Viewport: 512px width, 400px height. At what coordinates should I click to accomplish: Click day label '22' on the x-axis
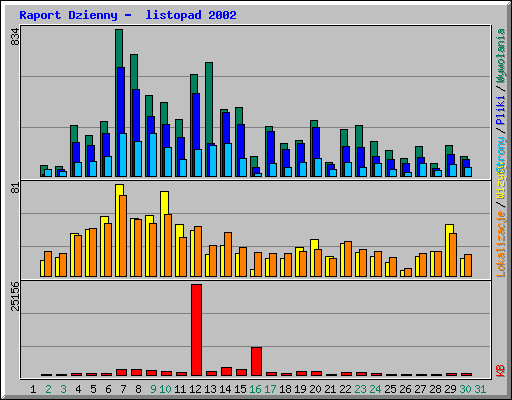pyautogui.click(x=345, y=389)
